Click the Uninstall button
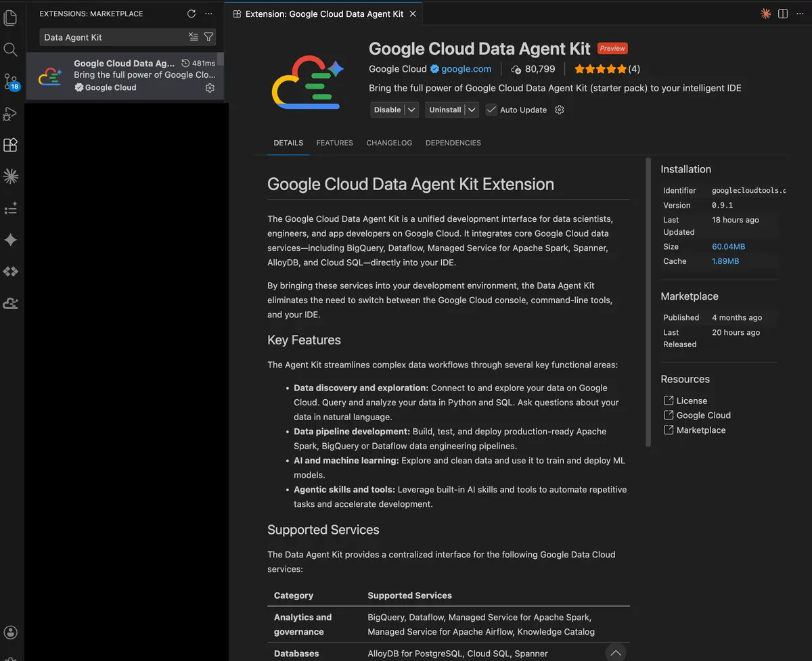Viewport: 812px width, 661px height. pyautogui.click(x=445, y=110)
